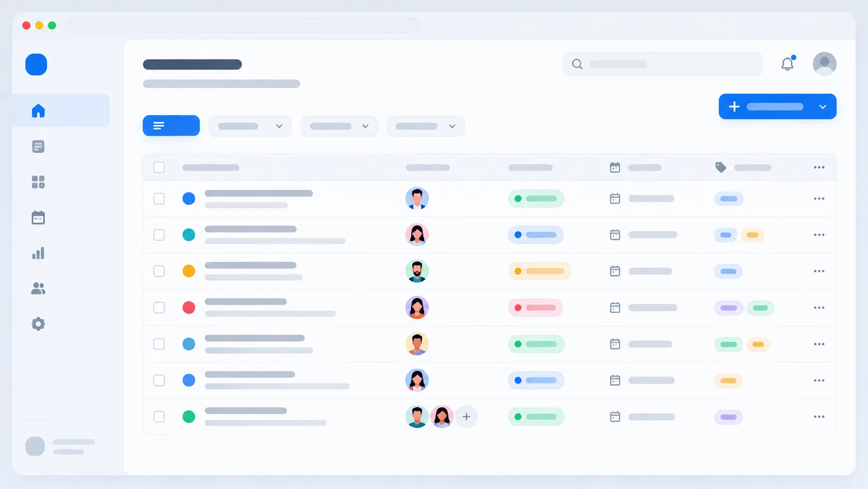868x489 pixels.
Task: Check the checkbox of the red-dot row
Action: pyautogui.click(x=159, y=308)
